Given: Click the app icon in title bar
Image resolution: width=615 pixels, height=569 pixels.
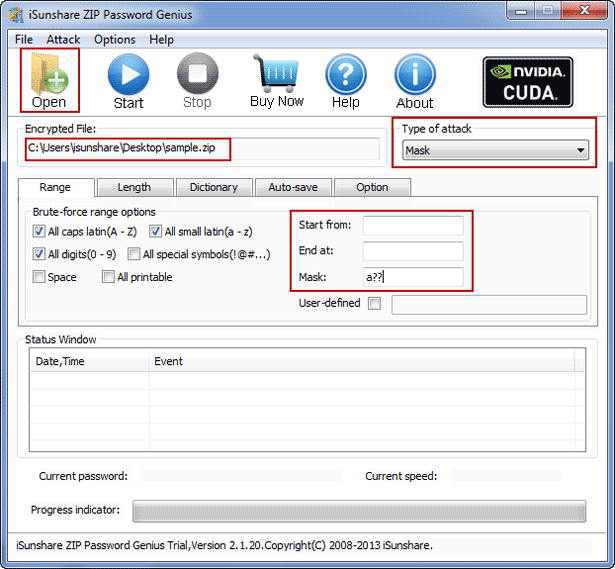Looking at the screenshot, I should pyautogui.click(x=17, y=15).
